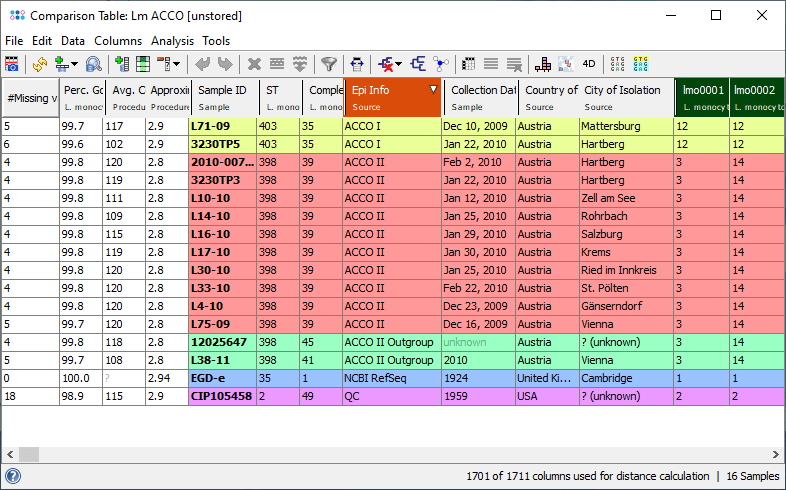Click the City of Isolation column header

tap(627, 98)
